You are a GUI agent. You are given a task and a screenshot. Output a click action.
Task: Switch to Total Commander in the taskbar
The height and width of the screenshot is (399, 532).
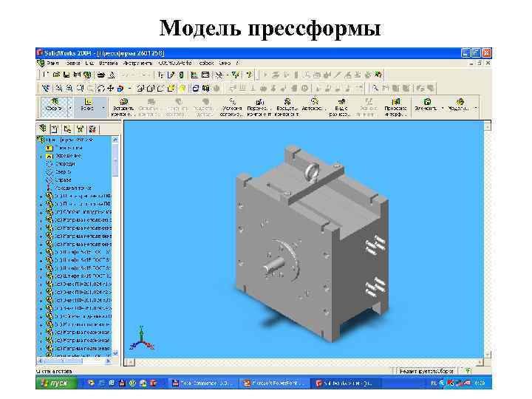[x=203, y=383]
